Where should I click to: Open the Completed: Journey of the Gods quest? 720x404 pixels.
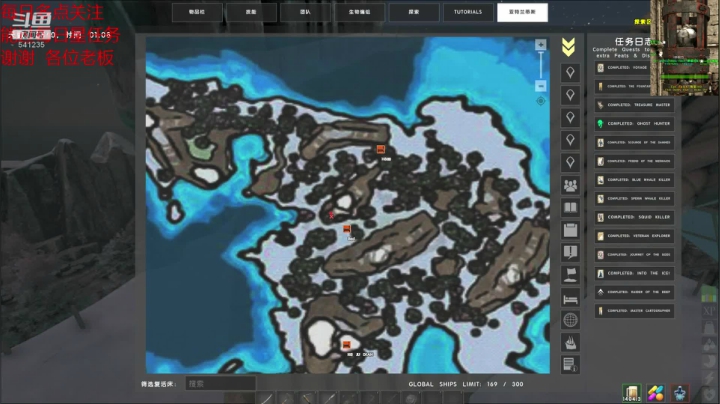[x=634, y=255]
